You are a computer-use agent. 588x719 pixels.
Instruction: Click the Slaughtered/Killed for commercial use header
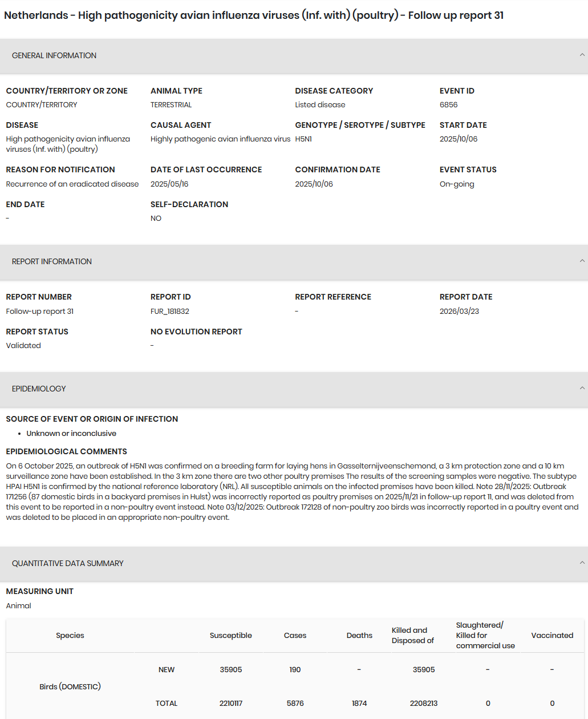coord(485,635)
